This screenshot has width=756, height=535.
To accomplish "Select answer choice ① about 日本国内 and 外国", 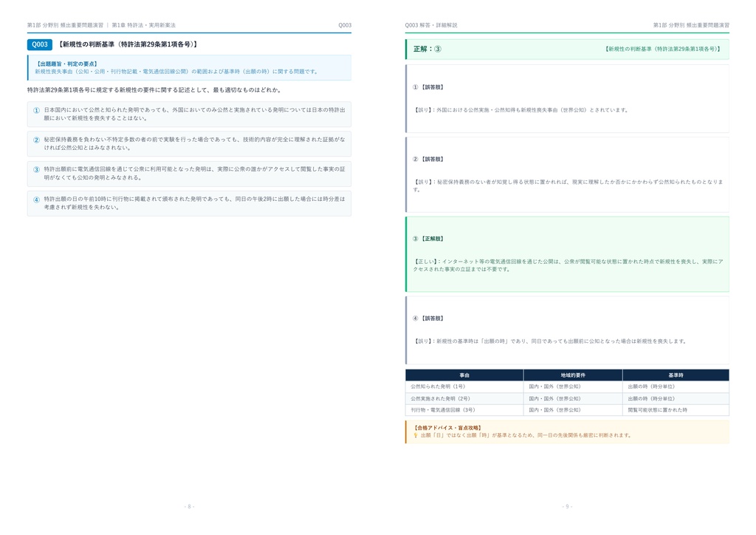I will [189, 114].
